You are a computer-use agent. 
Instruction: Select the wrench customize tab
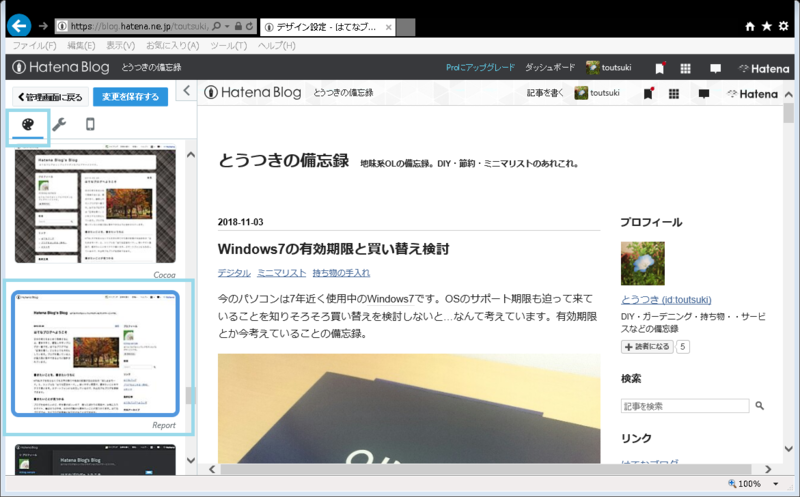coord(59,124)
